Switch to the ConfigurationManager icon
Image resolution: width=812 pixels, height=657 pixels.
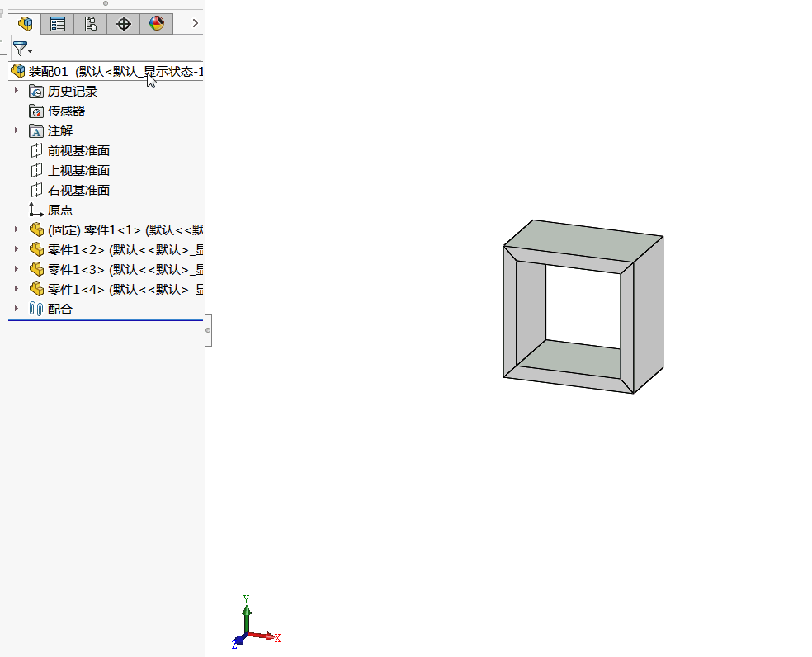pyautogui.click(x=91, y=23)
